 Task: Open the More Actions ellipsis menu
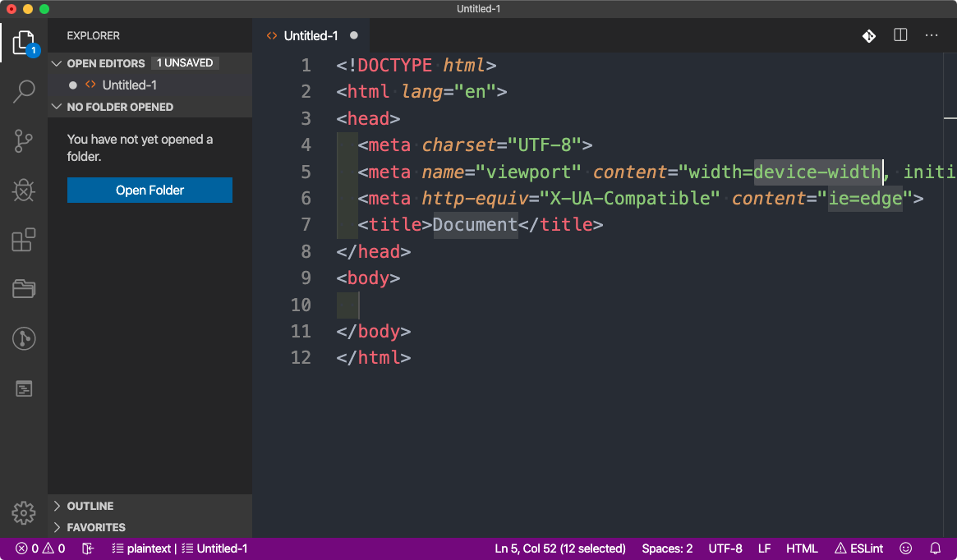(932, 35)
